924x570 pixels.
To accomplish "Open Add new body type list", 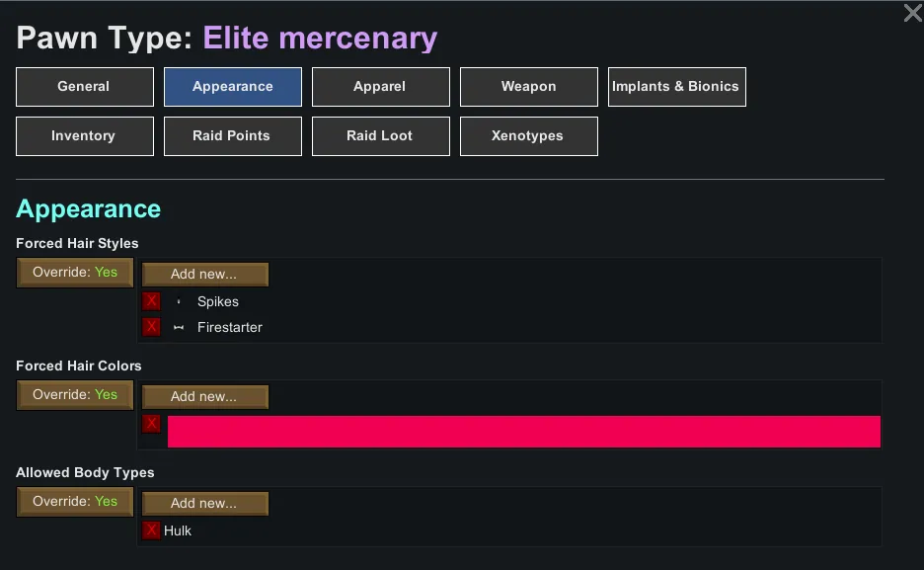I will coord(204,503).
